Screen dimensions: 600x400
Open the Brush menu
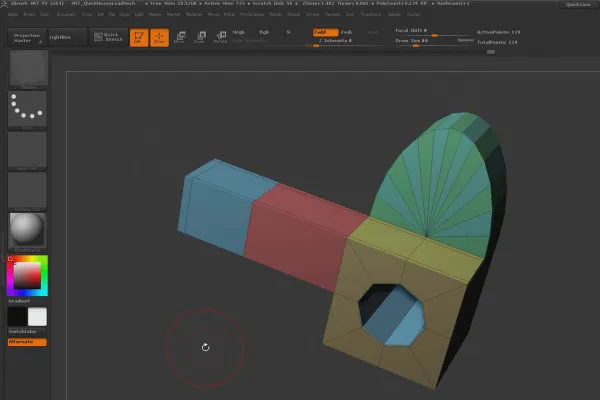click(29, 15)
